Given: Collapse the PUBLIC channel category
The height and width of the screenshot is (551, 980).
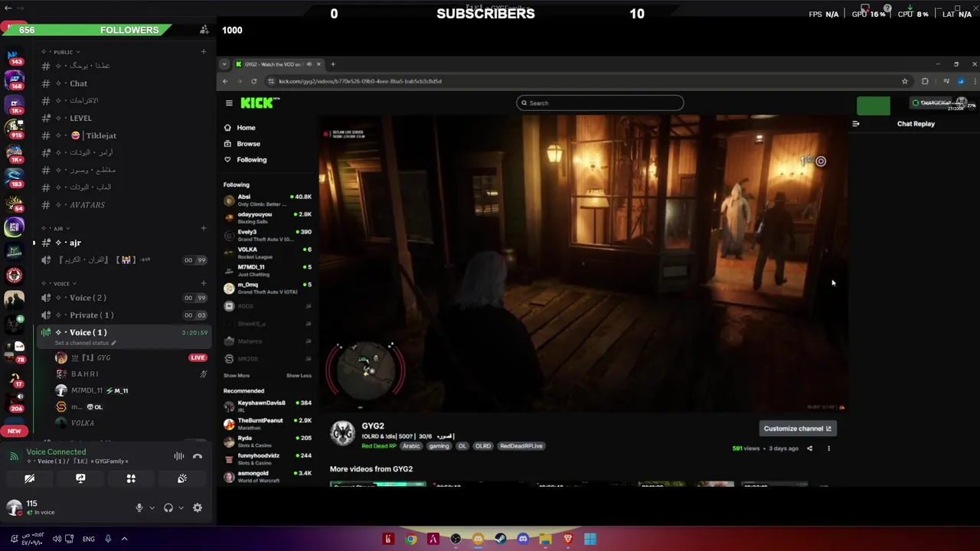Looking at the screenshot, I should tap(61, 52).
